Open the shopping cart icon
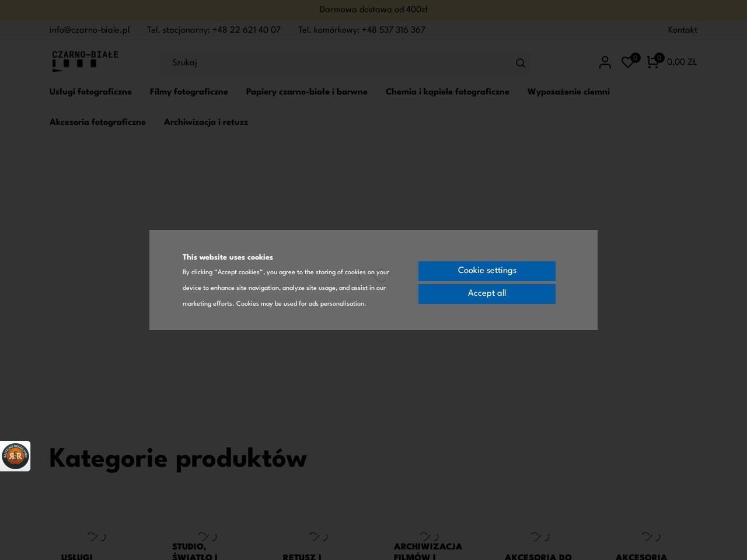The width and height of the screenshot is (747, 560). tap(652, 62)
